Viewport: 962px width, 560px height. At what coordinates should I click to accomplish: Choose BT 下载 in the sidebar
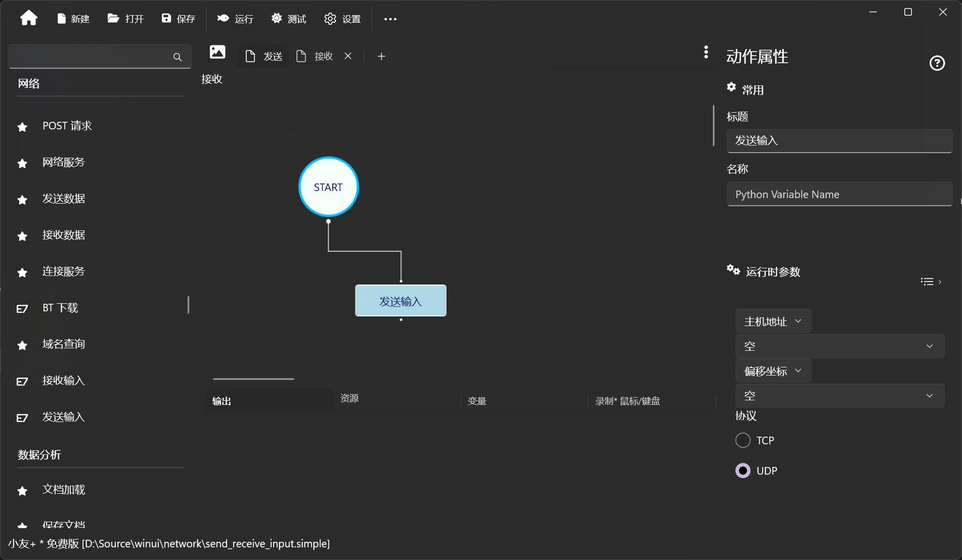[59, 308]
